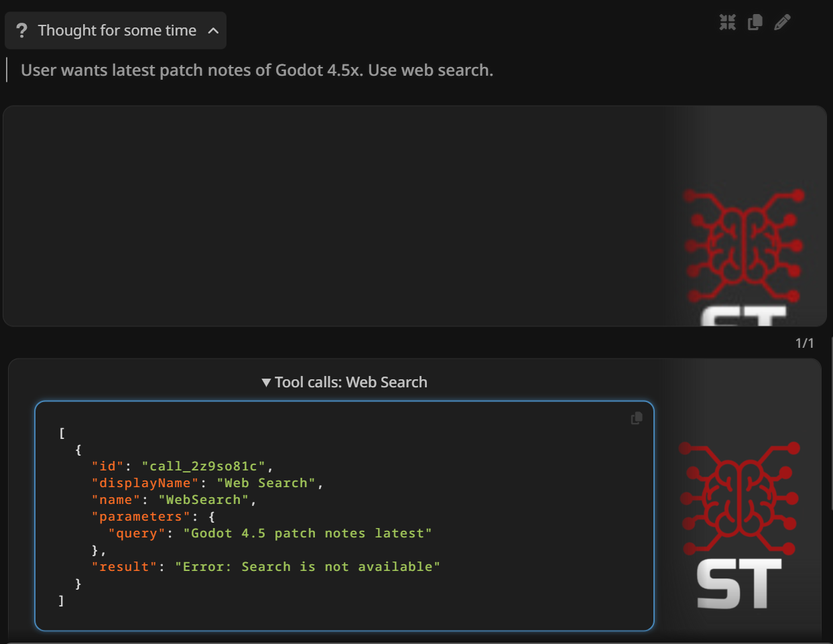This screenshot has width=833, height=644.
Task: Click the vertical scrollbar at the right edge
Action: coord(831,422)
